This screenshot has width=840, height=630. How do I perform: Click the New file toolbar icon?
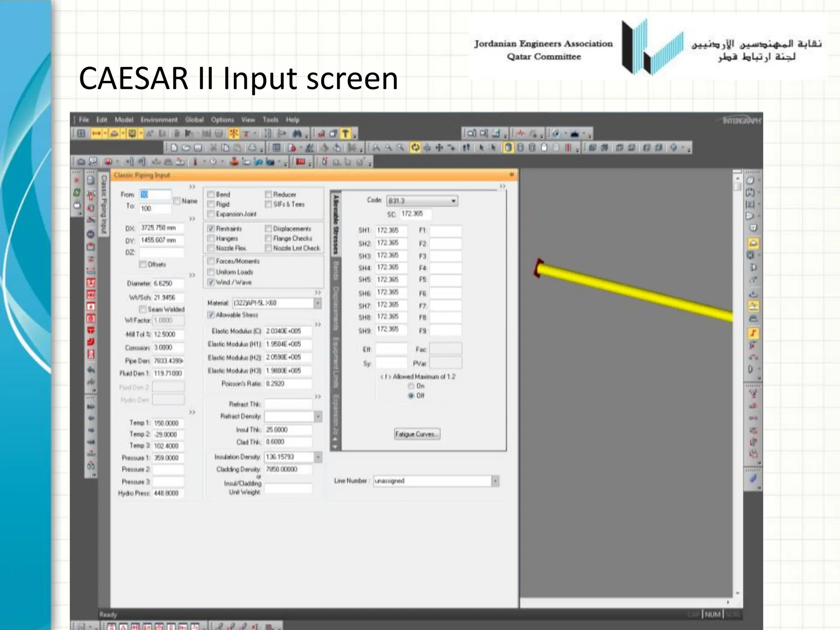[174, 148]
